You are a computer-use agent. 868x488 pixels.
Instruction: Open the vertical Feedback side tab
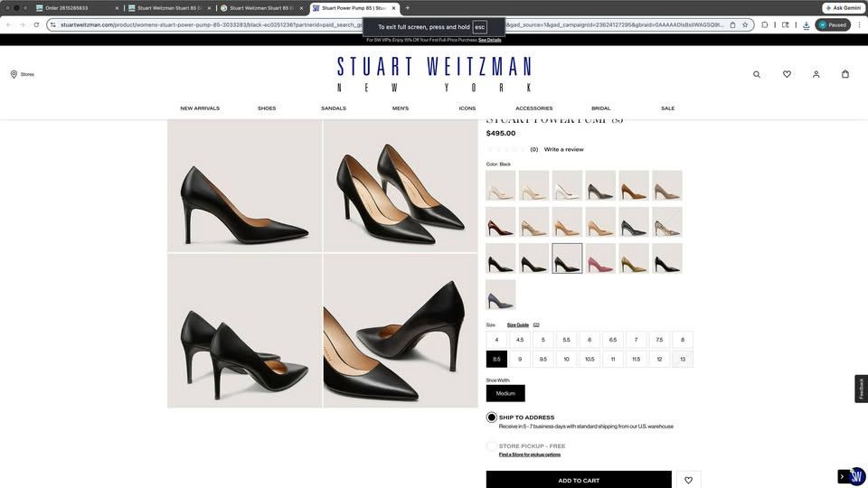(x=861, y=389)
